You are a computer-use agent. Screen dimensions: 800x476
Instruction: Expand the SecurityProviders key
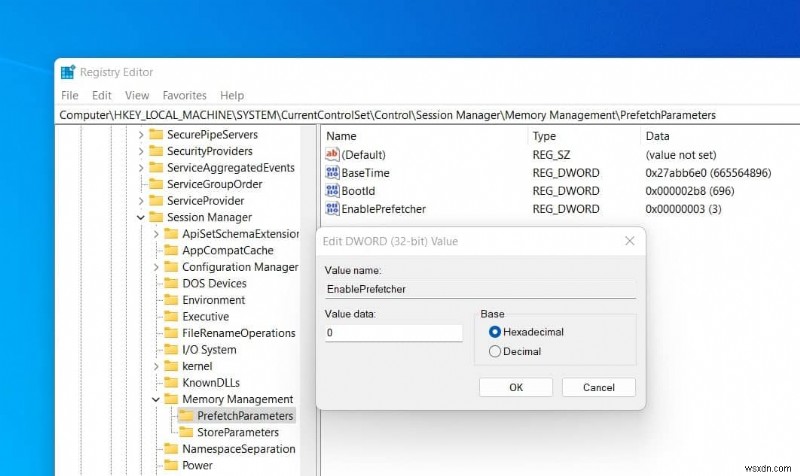pyautogui.click(x=141, y=151)
